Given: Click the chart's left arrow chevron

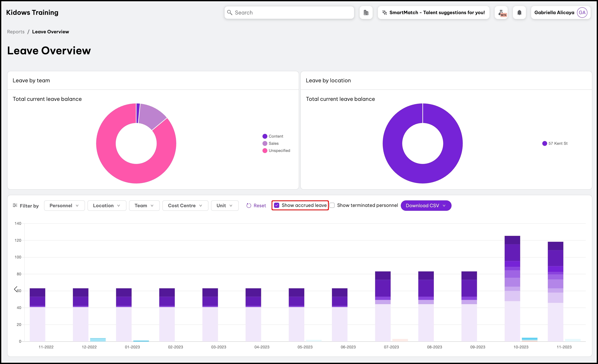Looking at the screenshot, I should [x=16, y=289].
